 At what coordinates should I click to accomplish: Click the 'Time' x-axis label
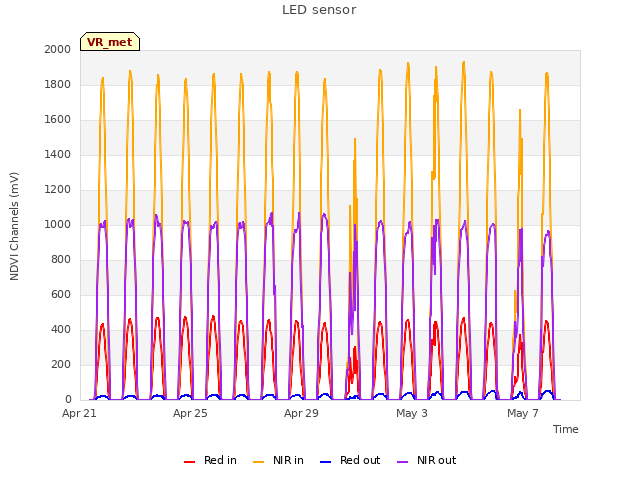(566, 429)
